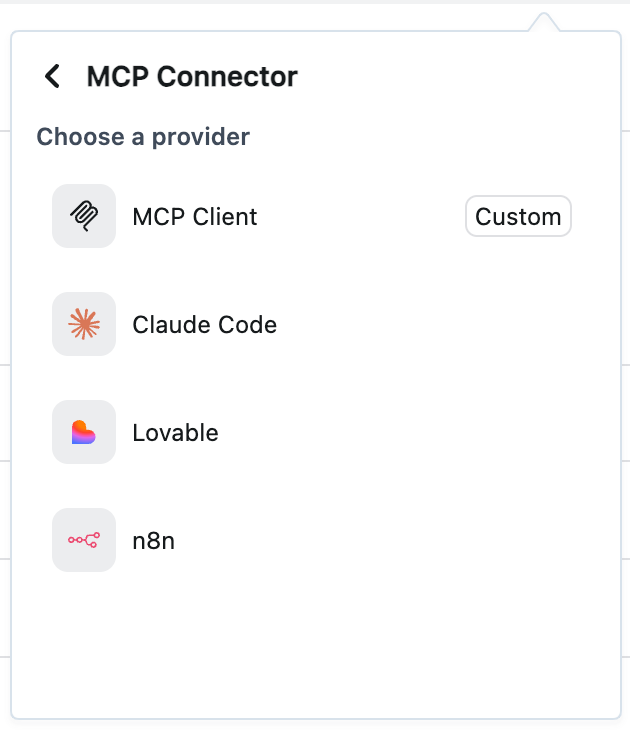Click the Claude Code starburst icon
The image size is (630, 734).
(84, 324)
